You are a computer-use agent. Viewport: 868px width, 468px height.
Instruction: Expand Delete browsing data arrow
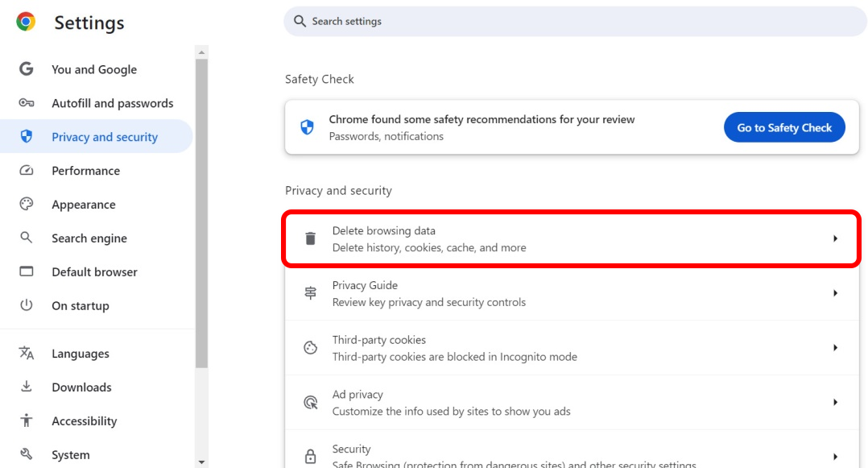835,238
